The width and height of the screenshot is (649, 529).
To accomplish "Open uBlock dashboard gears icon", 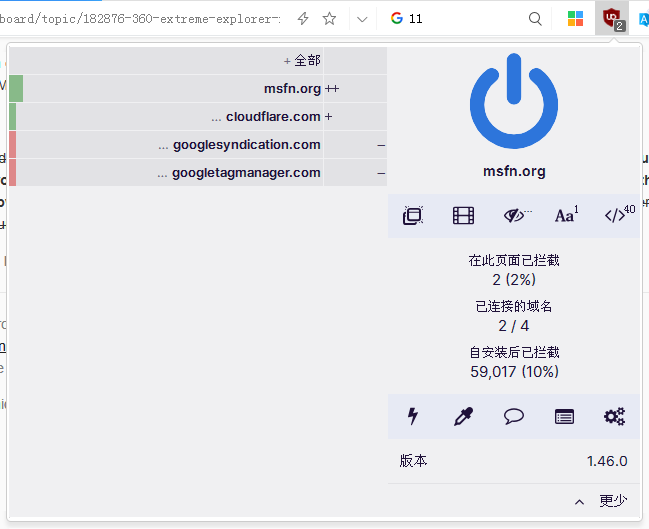I will click(614, 416).
